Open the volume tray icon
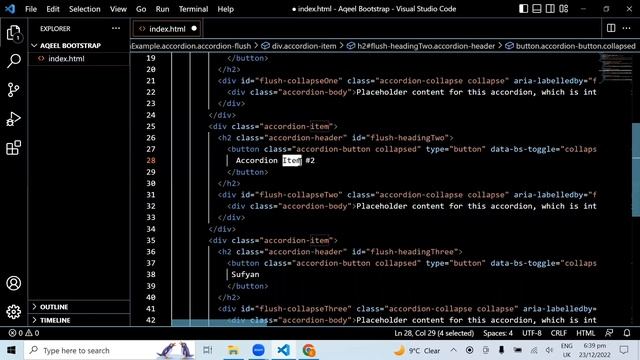 tap(549, 350)
